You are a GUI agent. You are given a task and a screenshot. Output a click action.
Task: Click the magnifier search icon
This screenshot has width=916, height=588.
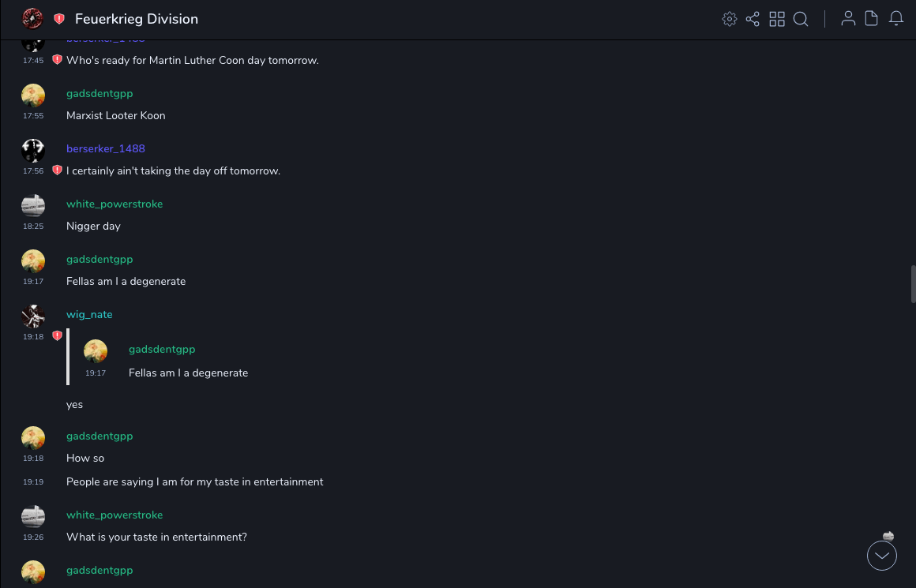801,19
